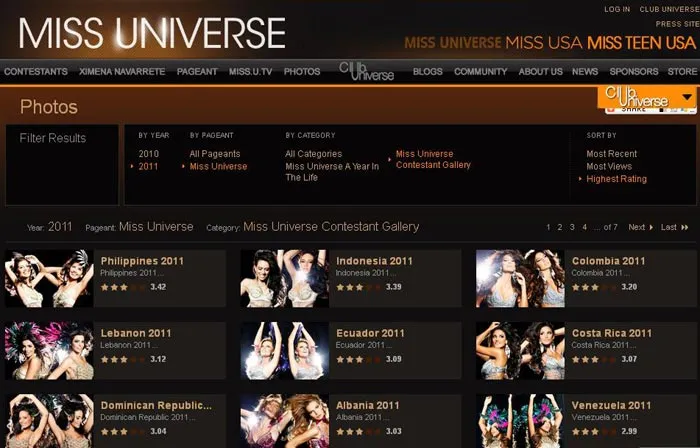Sort photos by Most Views
700x448 pixels.
pos(609,167)
